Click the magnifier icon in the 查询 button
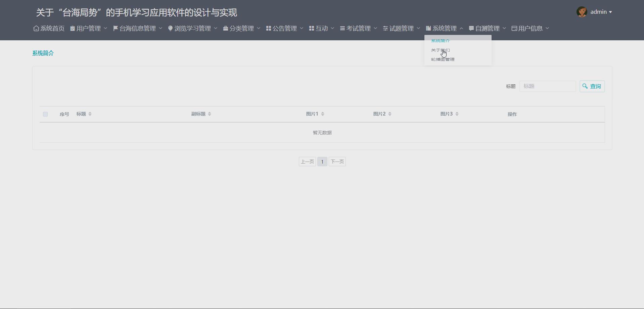Screen dimensions: 644x309 tap(585, 86)
